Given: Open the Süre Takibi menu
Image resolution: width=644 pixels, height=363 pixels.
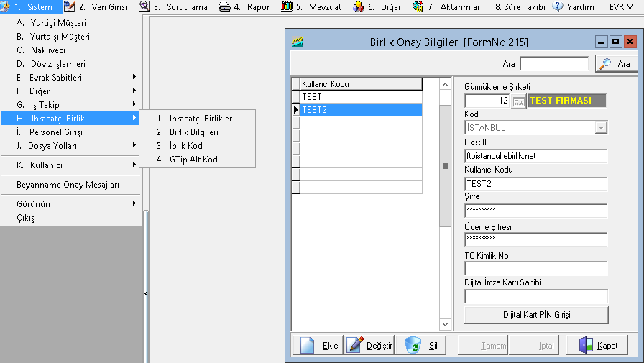Looking at the screenshot, I should tap(520, 7).
